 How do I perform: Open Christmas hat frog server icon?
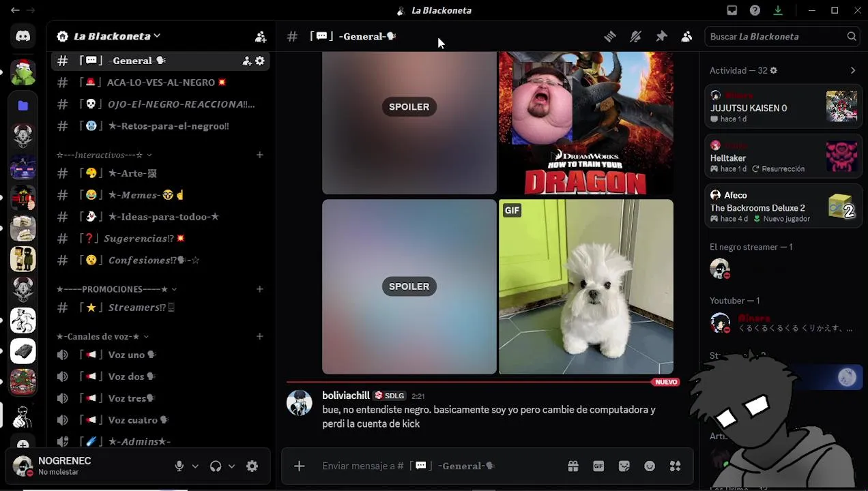(23, 73)
